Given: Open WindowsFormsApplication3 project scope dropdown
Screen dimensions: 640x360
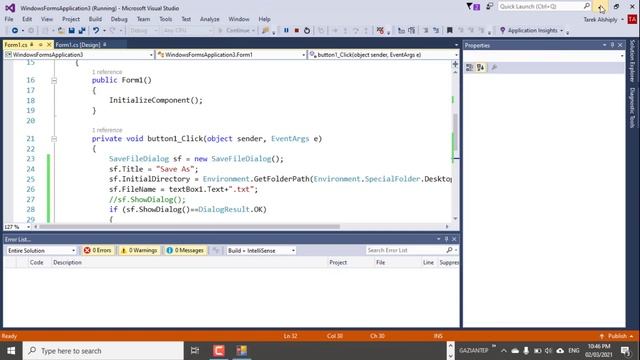Looking at the screenshot, I should tap(79, 55).
